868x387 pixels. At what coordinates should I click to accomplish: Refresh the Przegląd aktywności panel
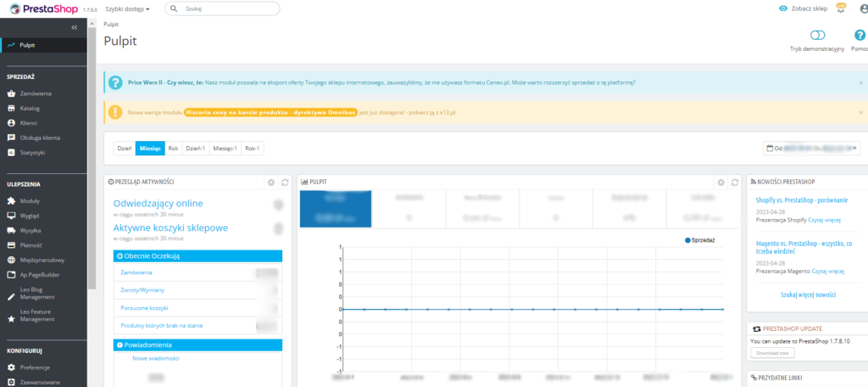tap(285, 182)
